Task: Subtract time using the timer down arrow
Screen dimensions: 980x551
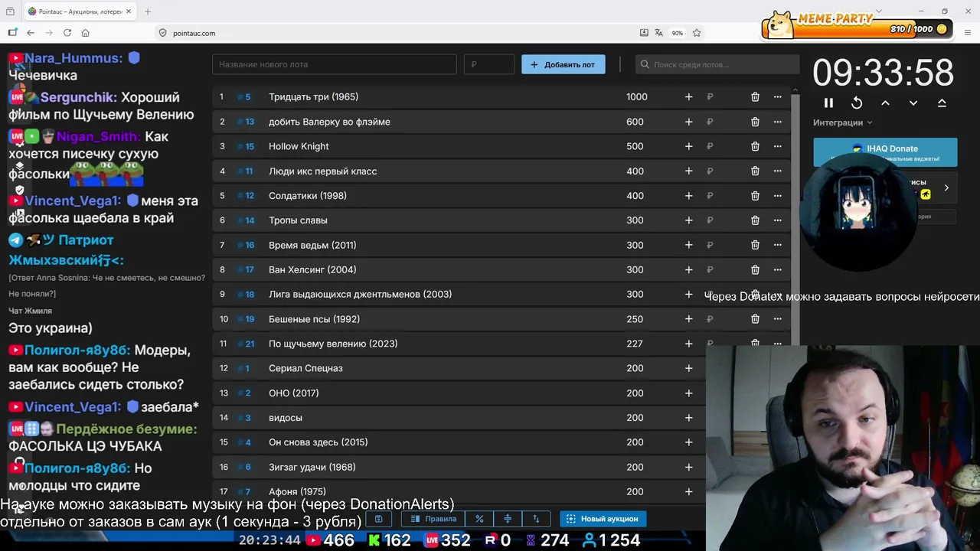Action: (913, 103)
